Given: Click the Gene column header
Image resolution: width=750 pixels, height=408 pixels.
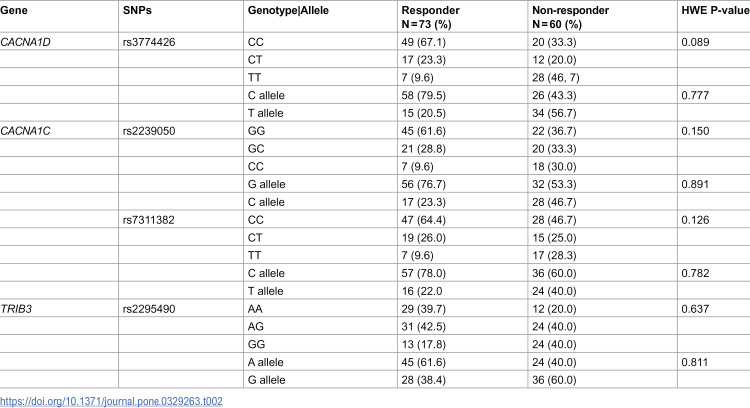Looking at the screenshot, I should pyautogui.click(x=14, y=11).
